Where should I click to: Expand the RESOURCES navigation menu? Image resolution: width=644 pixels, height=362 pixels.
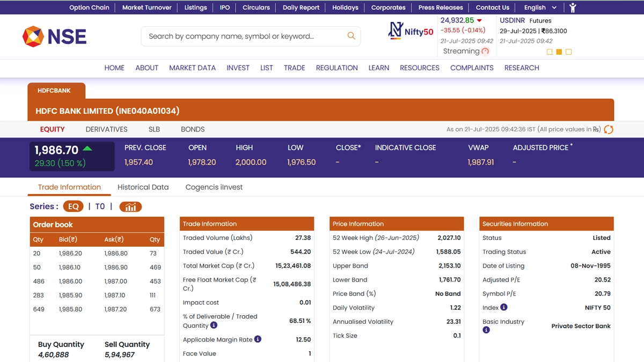point(419,68)
